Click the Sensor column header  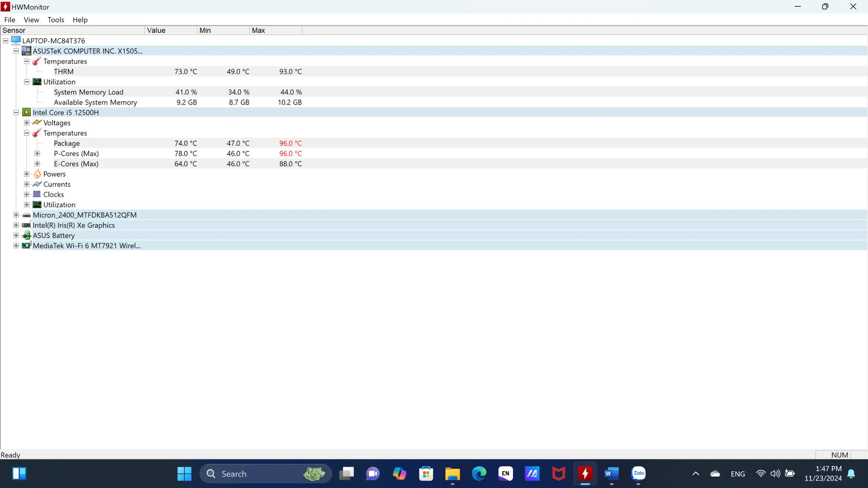[73, 30]
